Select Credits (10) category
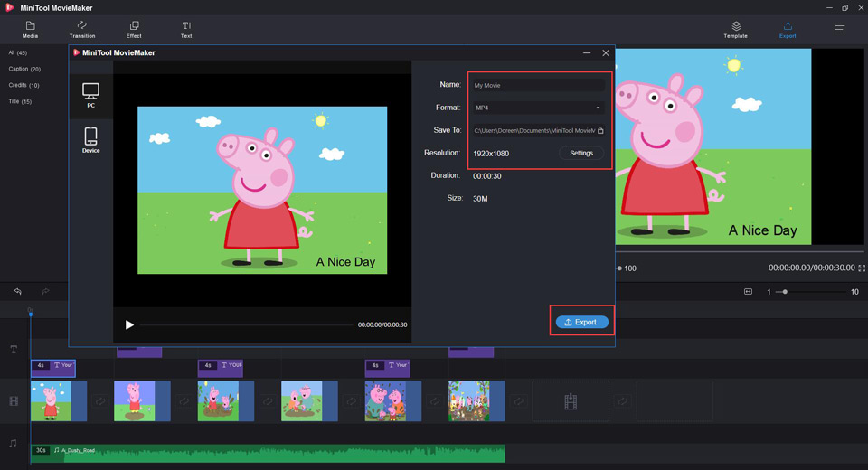The width and height of the screenshot is (868, 470). (24, 85)
